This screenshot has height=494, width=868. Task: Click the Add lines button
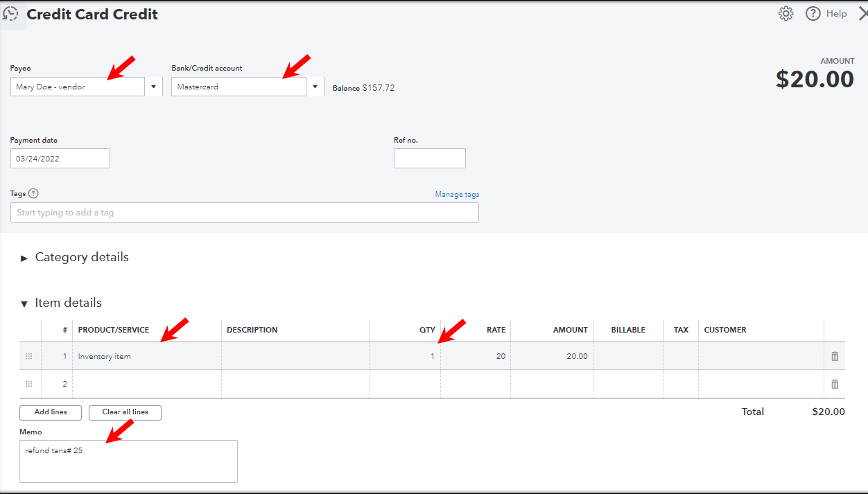pos(50,412)
